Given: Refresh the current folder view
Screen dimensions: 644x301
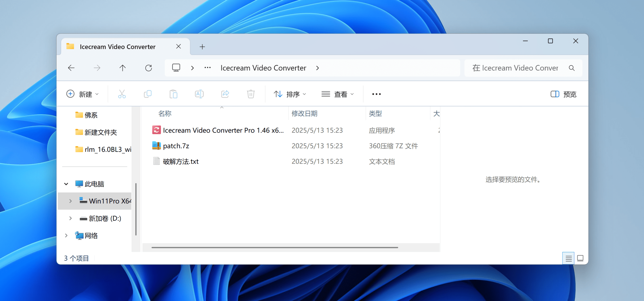Looking at the screenshot, I should [148, 68].
